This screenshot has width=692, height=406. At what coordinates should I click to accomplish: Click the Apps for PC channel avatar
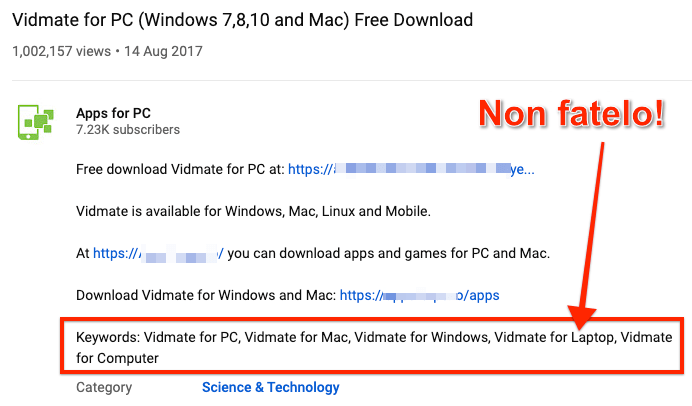[37, 120]
